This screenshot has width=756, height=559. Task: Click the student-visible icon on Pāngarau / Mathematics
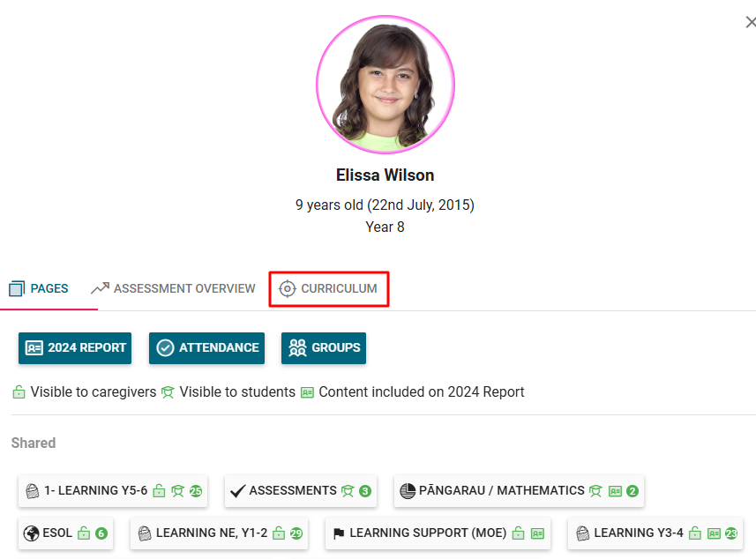click(595, 491)
